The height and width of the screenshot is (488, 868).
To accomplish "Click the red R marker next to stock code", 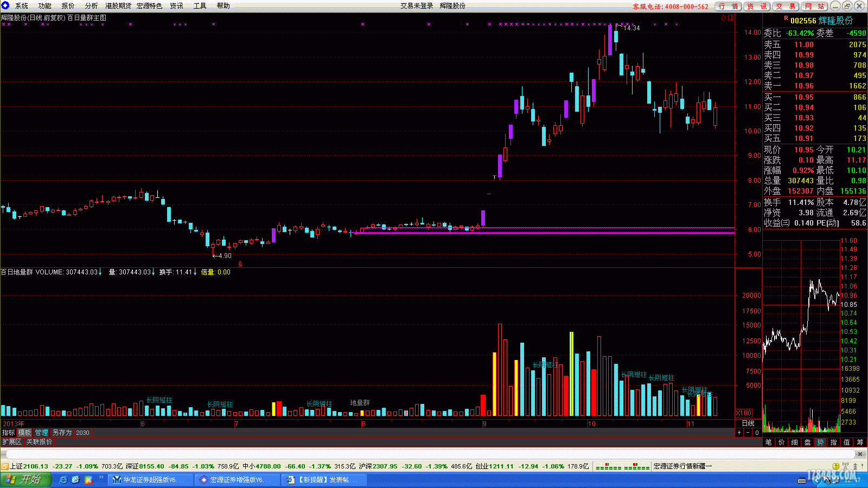I will coord(786,18).
